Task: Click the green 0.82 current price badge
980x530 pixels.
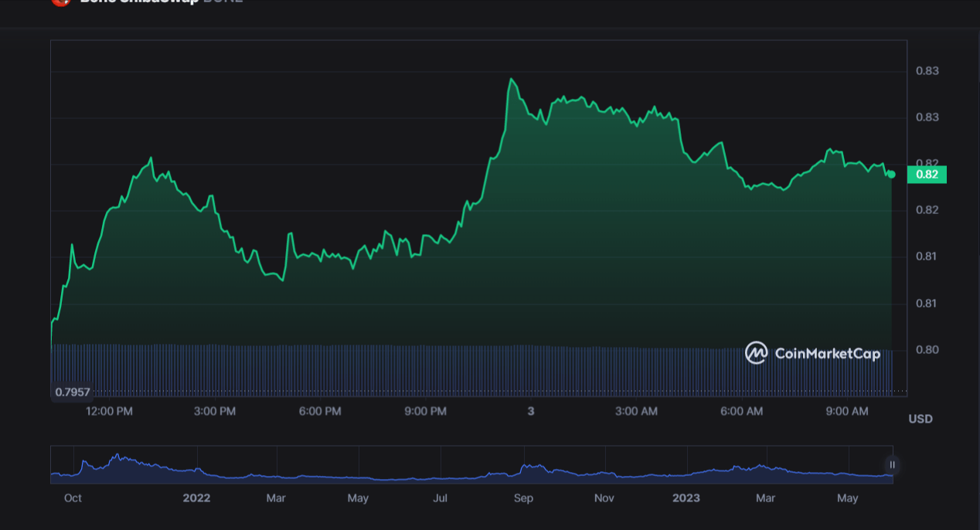Action: 927,175
